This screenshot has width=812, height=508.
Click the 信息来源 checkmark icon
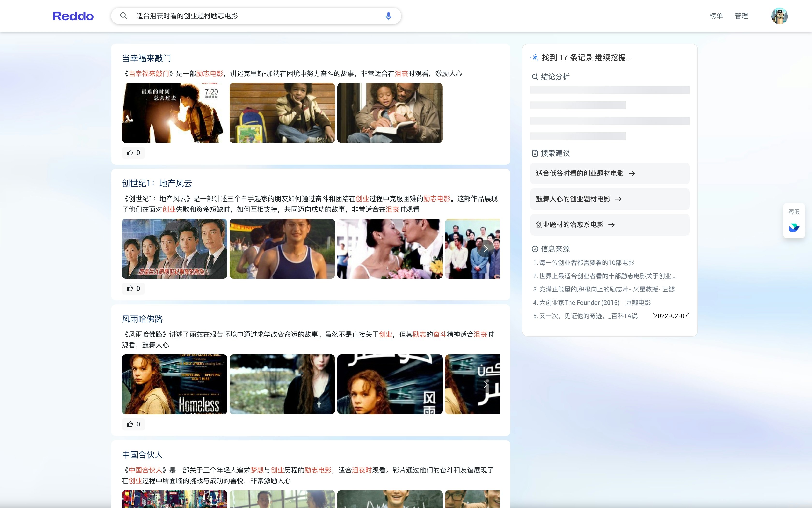(x=535, y=249)
